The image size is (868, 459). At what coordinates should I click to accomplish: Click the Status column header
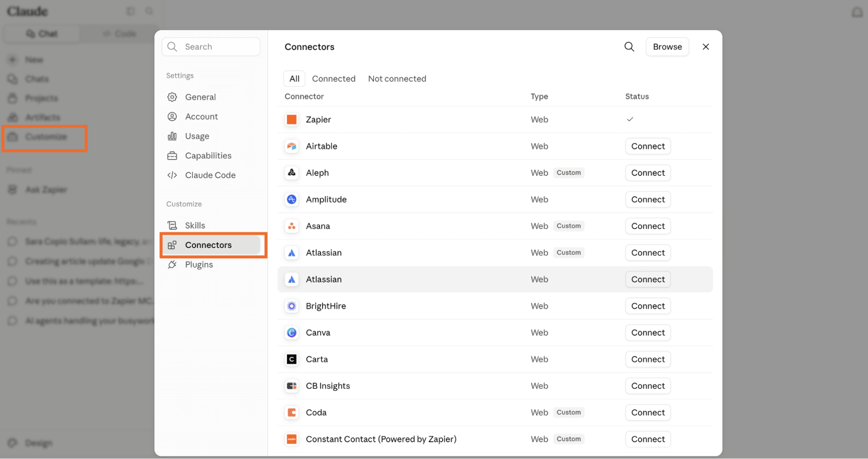637,96
